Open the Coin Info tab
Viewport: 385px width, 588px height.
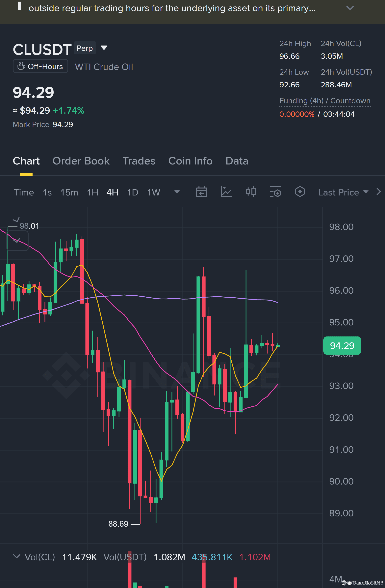(190, 161)
